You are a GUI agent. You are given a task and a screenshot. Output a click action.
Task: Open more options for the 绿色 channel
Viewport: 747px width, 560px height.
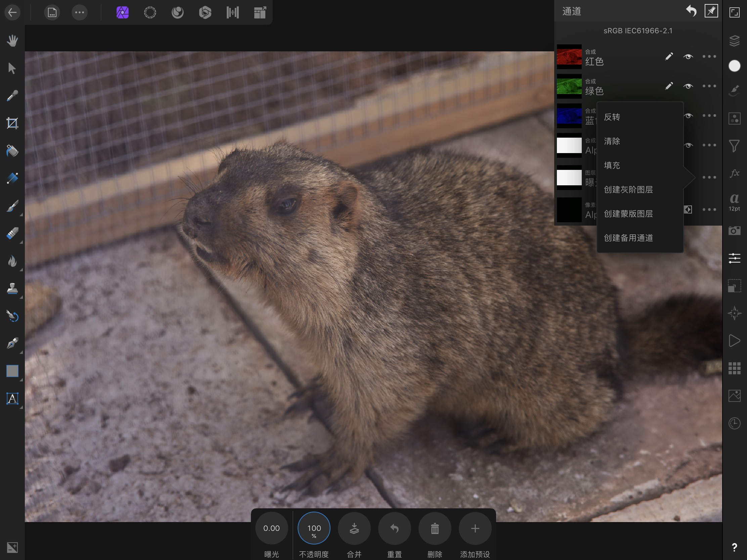[x=709, y=86]
